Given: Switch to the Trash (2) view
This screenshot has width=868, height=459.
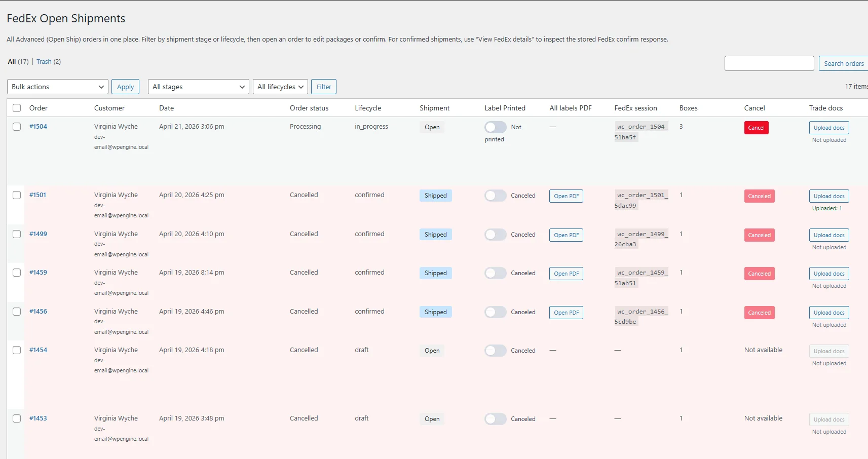Looking at the screenshot, I should [x=49, y=62].
